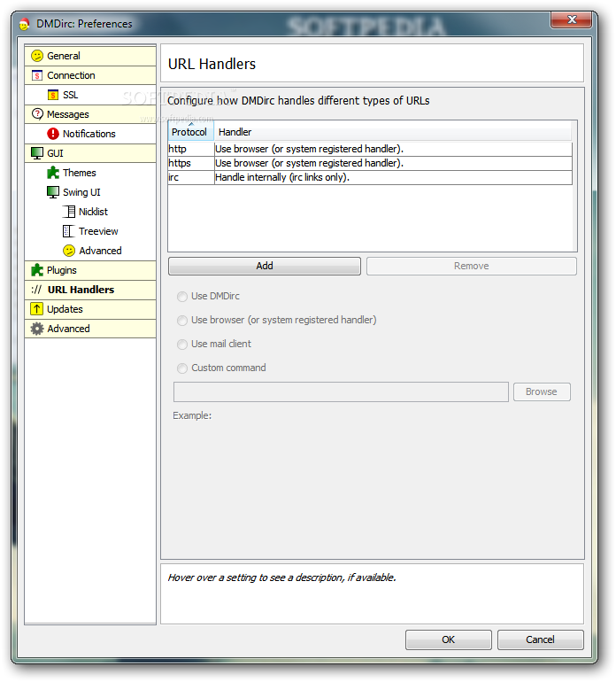The image size is (616, 682).
Task: Click the Connection category icon
Action: point(37,75)
